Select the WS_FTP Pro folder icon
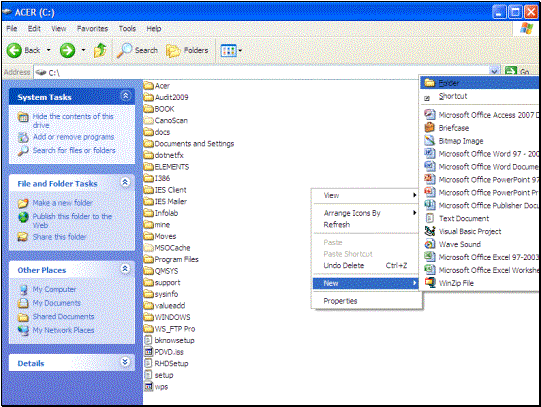This screenshot has height=407, width=541. (148, 329)
